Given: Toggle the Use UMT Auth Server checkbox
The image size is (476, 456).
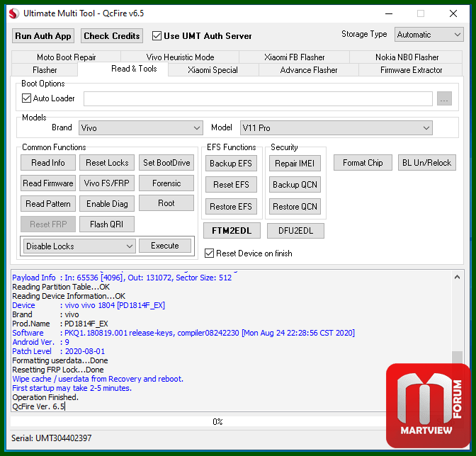Looking at the screenshot, I should [x=157, y=35].
